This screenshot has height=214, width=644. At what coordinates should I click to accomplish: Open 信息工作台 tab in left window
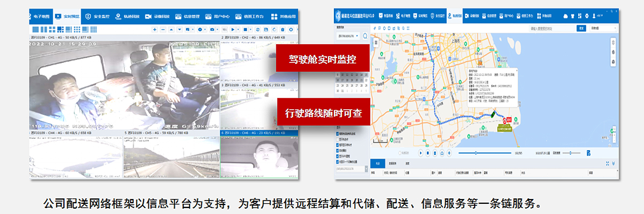click(249, 17)
